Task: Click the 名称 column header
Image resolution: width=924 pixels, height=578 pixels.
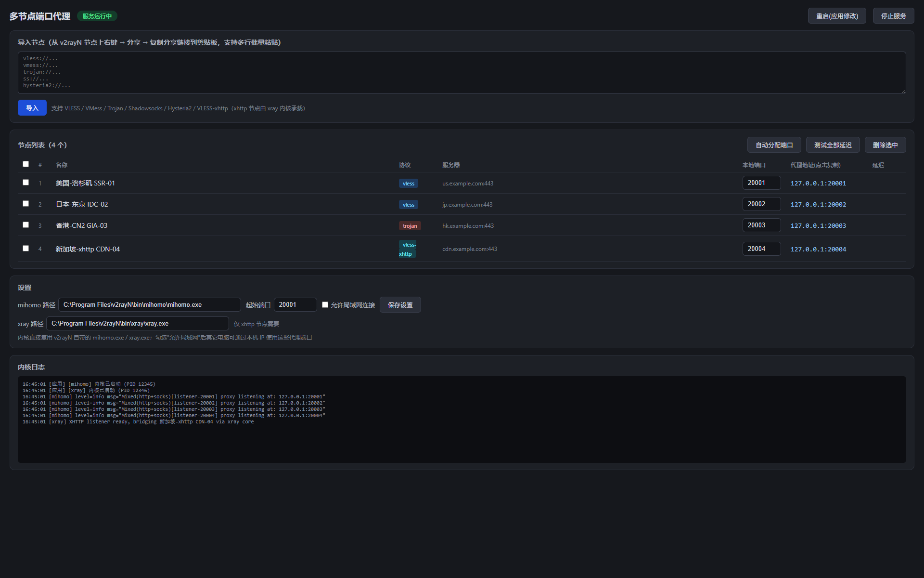Action: tap(62, 165)
